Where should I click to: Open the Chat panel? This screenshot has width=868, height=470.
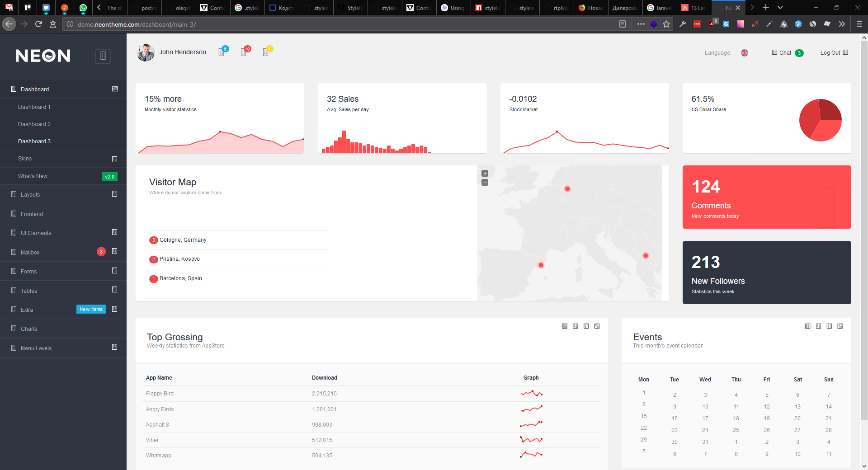785,53
